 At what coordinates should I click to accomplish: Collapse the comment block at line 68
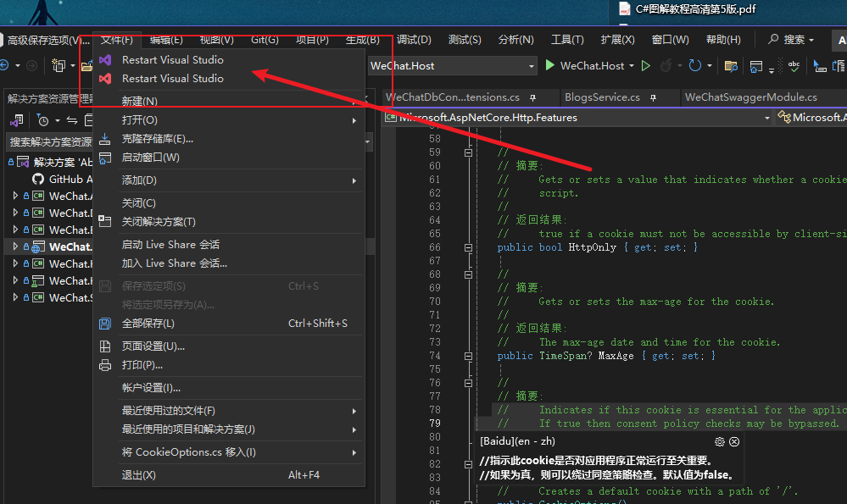(x=468, y=274)
